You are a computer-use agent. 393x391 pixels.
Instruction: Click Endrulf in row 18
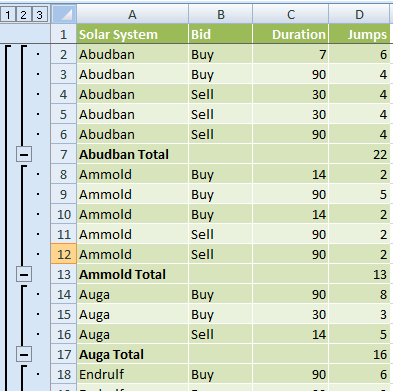click(x=133, y=374)
